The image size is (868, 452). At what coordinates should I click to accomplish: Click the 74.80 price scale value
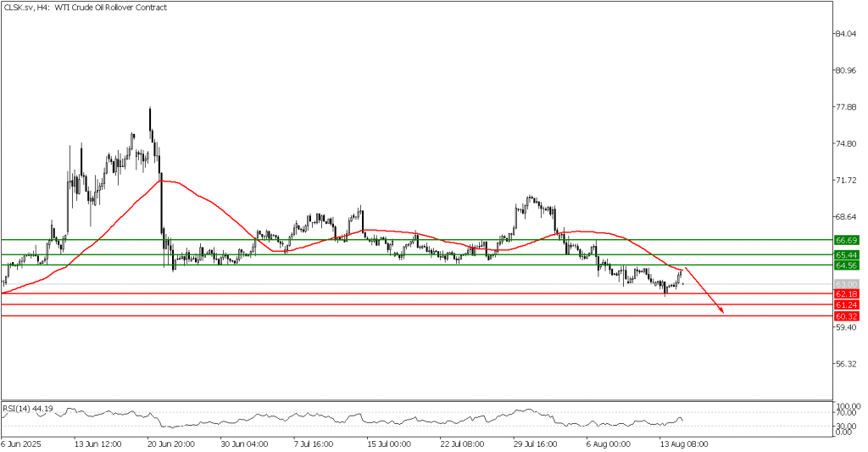[x=847, y=143]
